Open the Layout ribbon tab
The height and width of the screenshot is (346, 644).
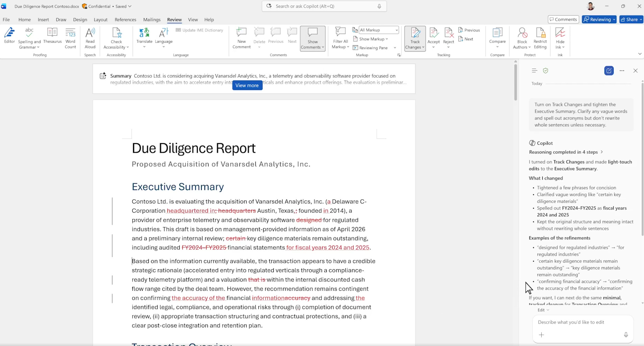click(x=100, y=20)
